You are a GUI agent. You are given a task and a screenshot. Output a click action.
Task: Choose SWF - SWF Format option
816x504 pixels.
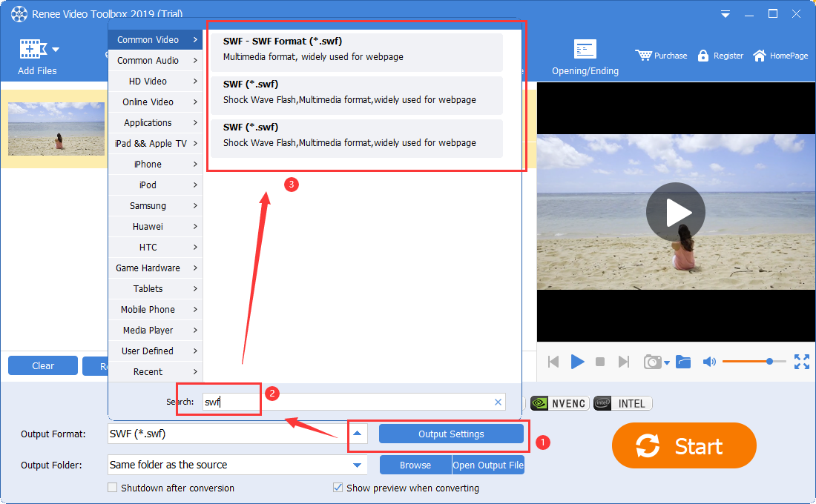click(x=356, y=49)
